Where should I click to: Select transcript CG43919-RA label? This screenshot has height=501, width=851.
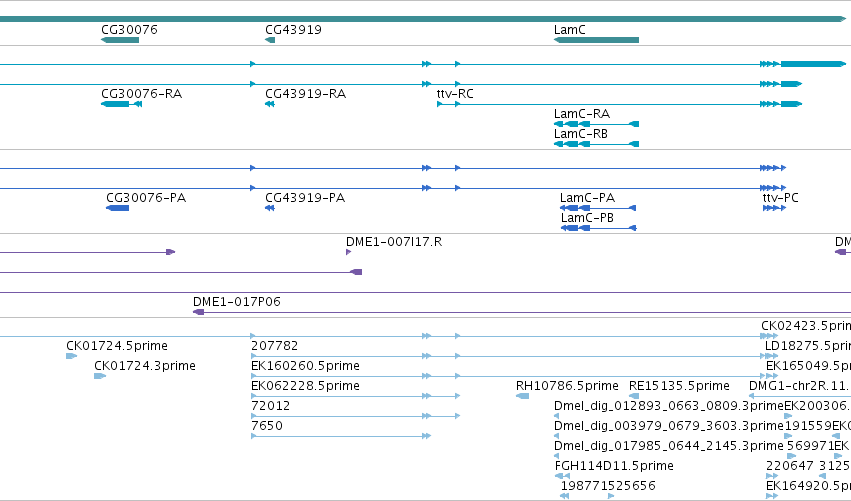tap(305, 93)
